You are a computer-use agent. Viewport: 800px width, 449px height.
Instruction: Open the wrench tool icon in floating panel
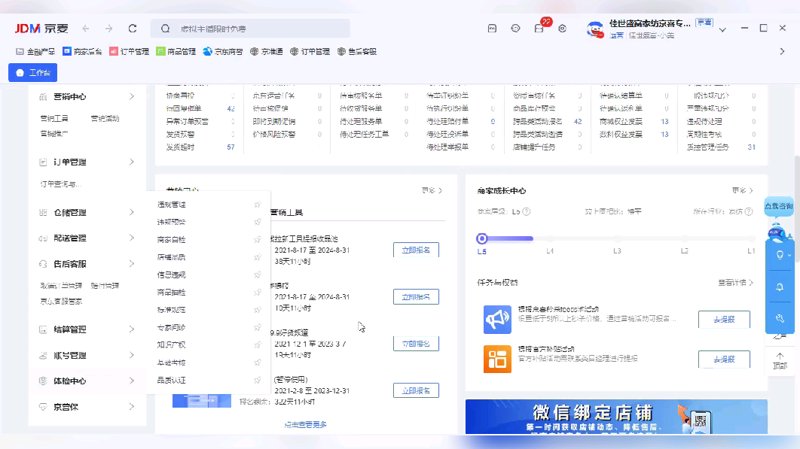[x=780, y=318]
